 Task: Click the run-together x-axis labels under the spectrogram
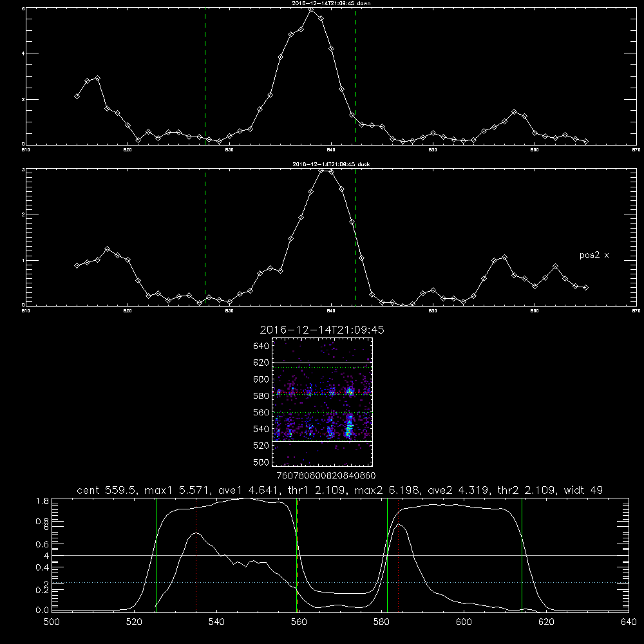[x=327, y=476]
